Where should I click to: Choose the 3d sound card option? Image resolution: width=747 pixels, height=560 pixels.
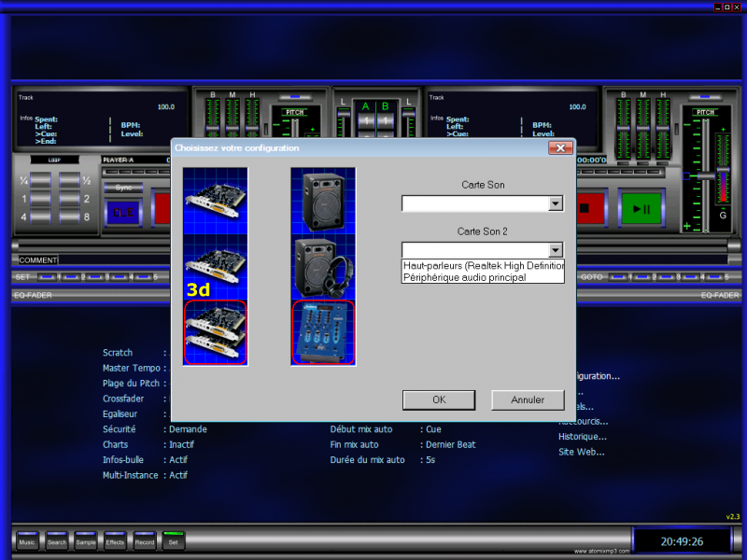(216, 266)
